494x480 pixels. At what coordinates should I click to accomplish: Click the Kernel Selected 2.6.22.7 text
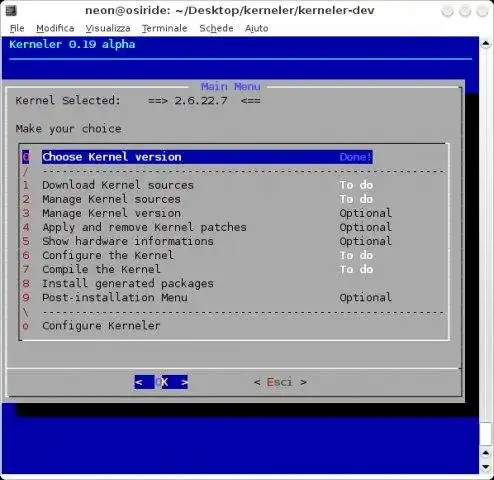138,100
